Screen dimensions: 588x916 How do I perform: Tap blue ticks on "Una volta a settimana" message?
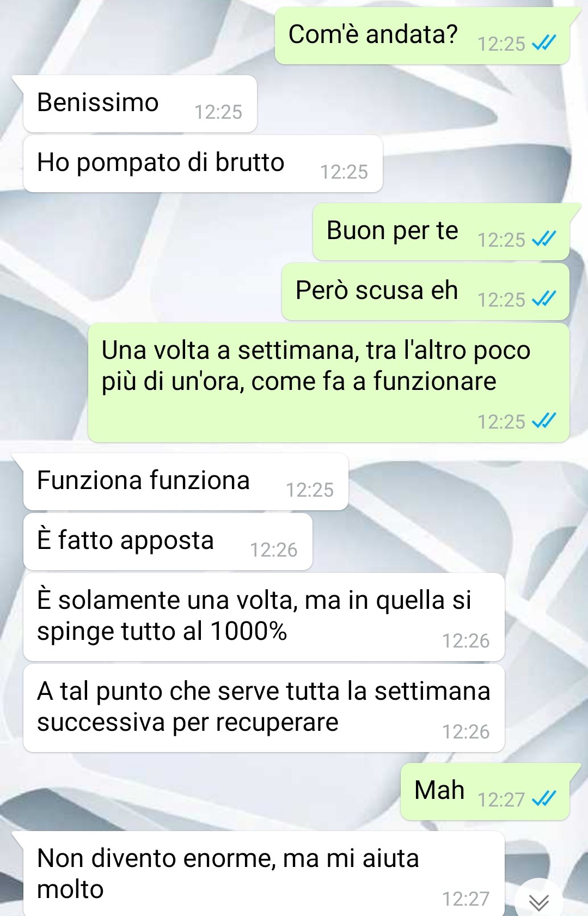click(x=544, y=421)
